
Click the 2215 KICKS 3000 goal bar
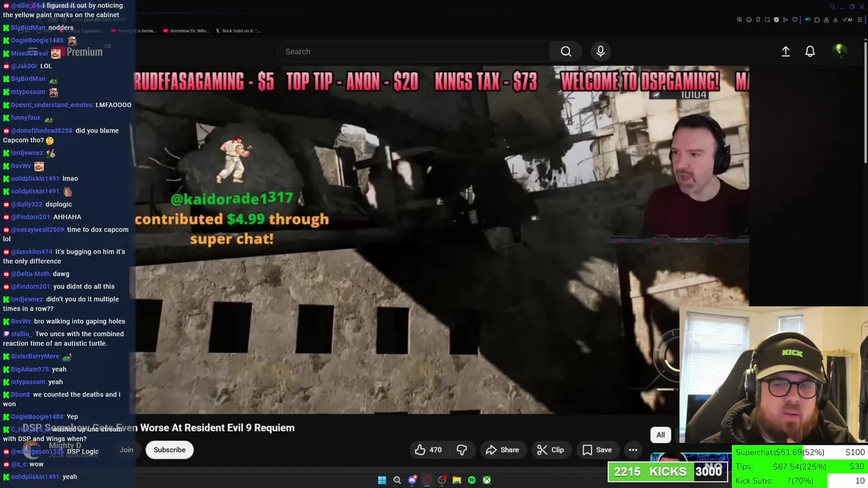tap(668, 472)
